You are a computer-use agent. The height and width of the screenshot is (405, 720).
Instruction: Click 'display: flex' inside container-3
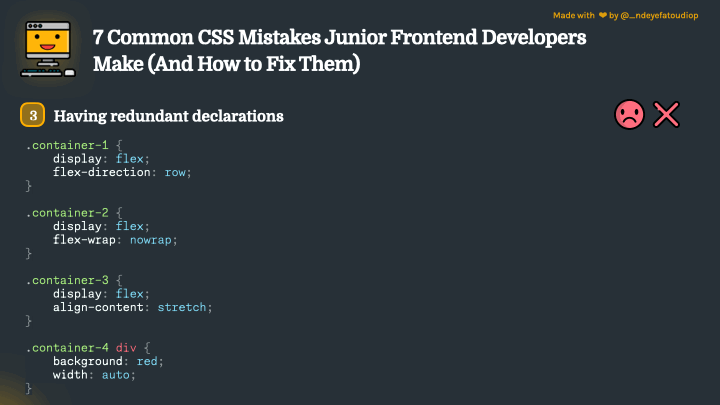coord(101,294)
